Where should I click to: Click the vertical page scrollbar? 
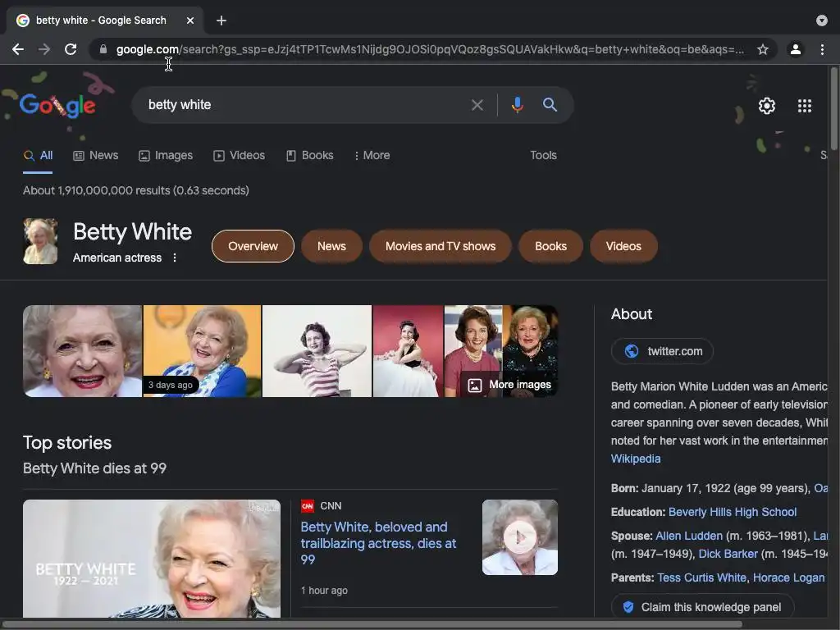point(833,109)
